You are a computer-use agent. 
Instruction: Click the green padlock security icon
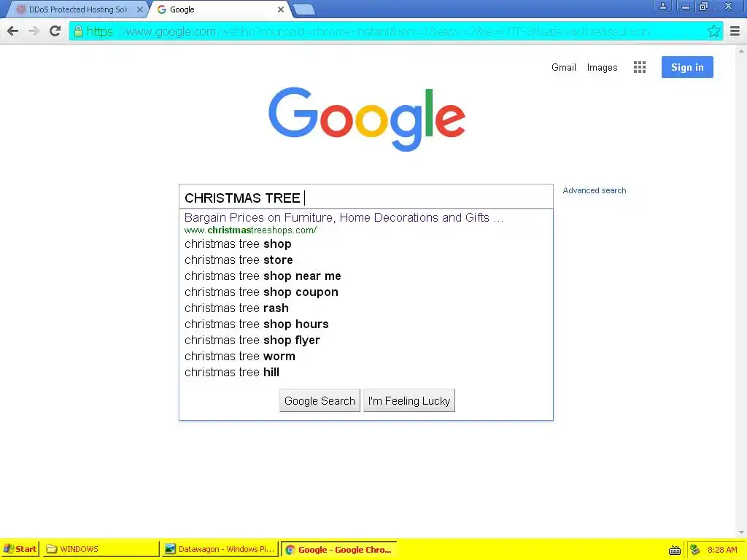(78, 31)
